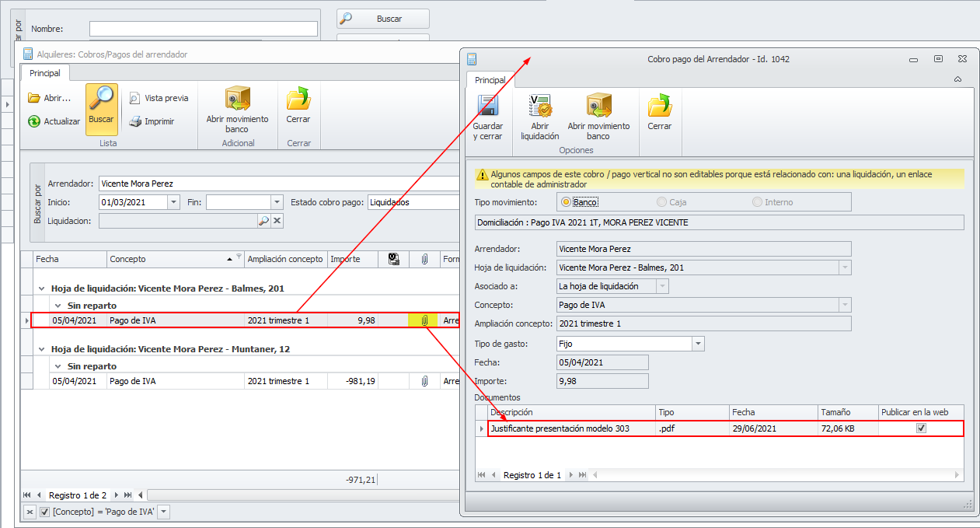This screenshot has width=980, height=528.
Task: Select Principal tab in Alquileres window
Action: [x=45, y=73]
